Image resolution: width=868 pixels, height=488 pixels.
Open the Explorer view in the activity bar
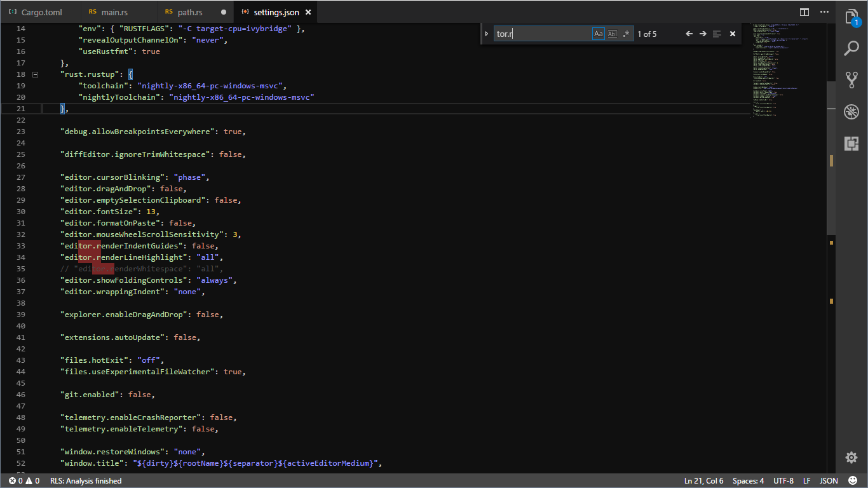click(851, 17)
